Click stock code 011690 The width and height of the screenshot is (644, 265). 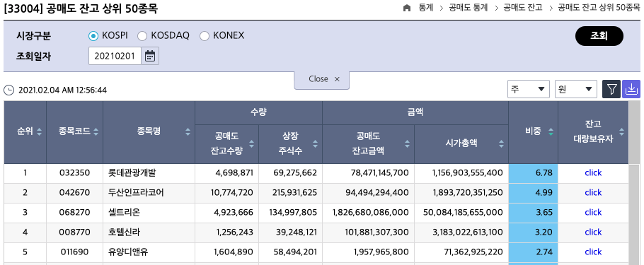click(x=74, y=252)
